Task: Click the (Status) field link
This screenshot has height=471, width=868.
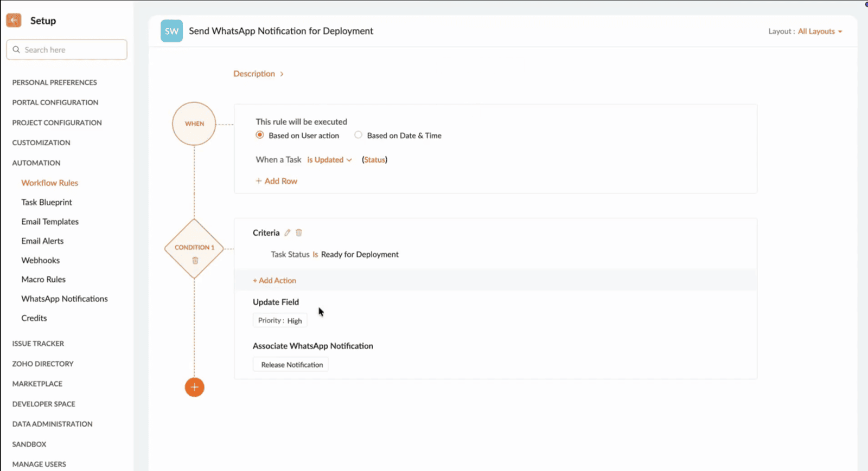Action: tap(374, 160)
